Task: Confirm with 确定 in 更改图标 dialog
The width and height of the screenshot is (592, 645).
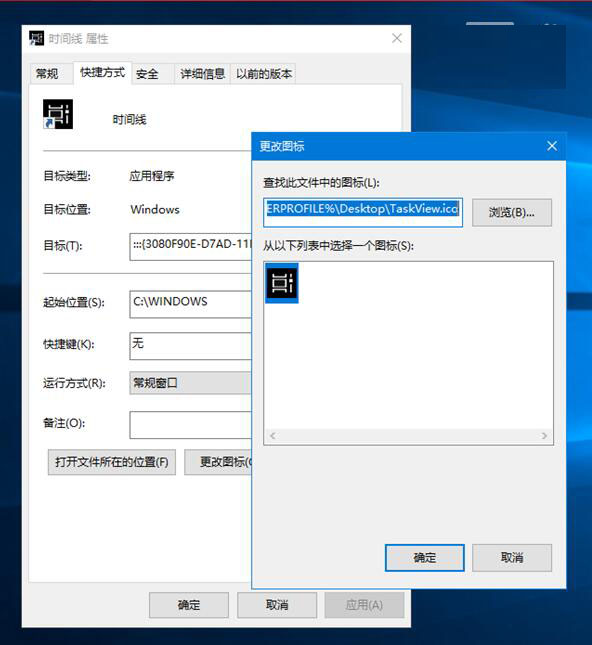Action: [425, 558]
